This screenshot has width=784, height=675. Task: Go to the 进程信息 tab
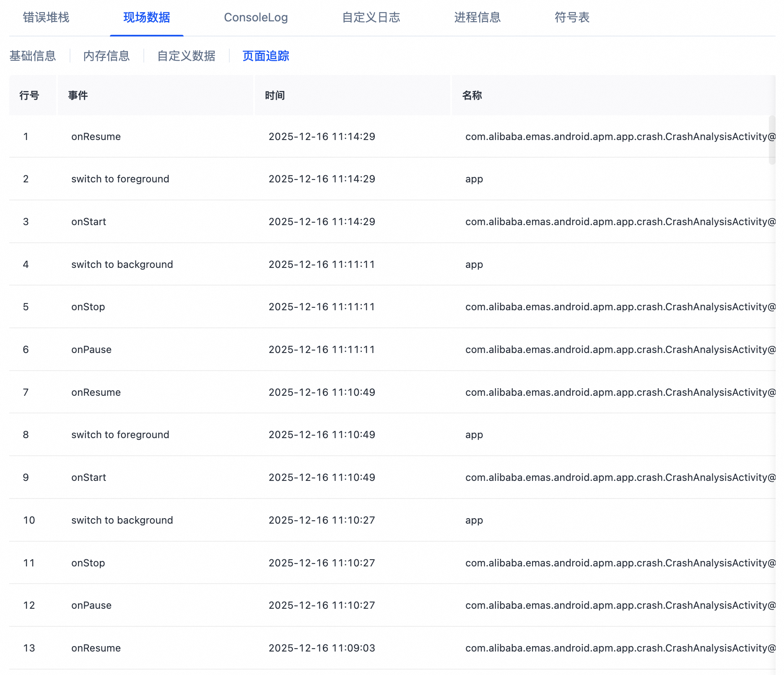pyautogui.click(x=478, y=18)
